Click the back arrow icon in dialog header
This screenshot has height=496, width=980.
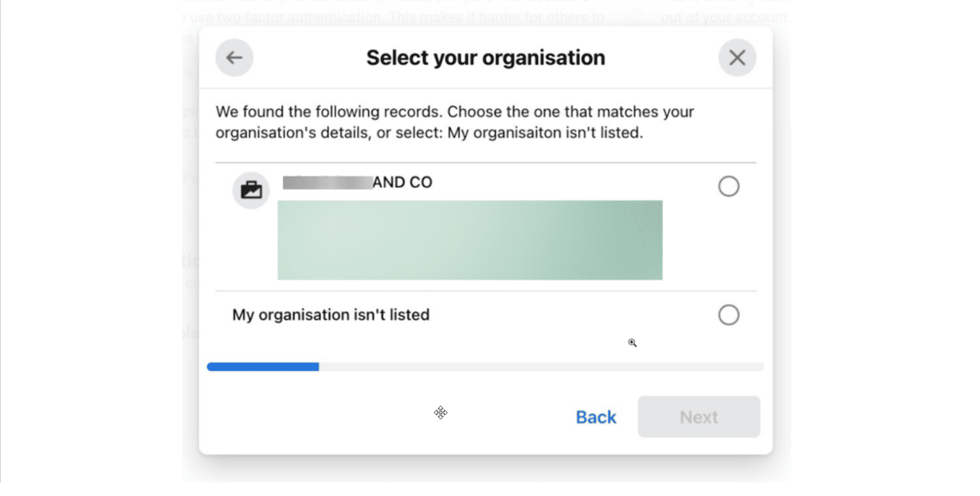[x=234, y=58]
